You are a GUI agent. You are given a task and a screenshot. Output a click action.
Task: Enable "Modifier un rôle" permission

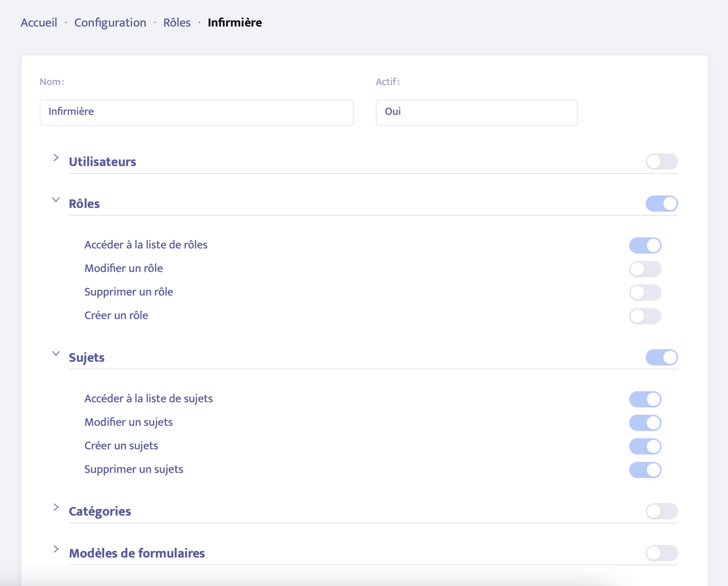645,269
